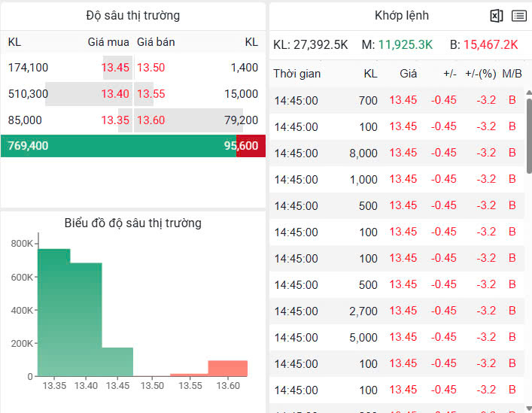The image size is (532, 413).
Task: Select bid price 13.45
Action: [115, 68]
